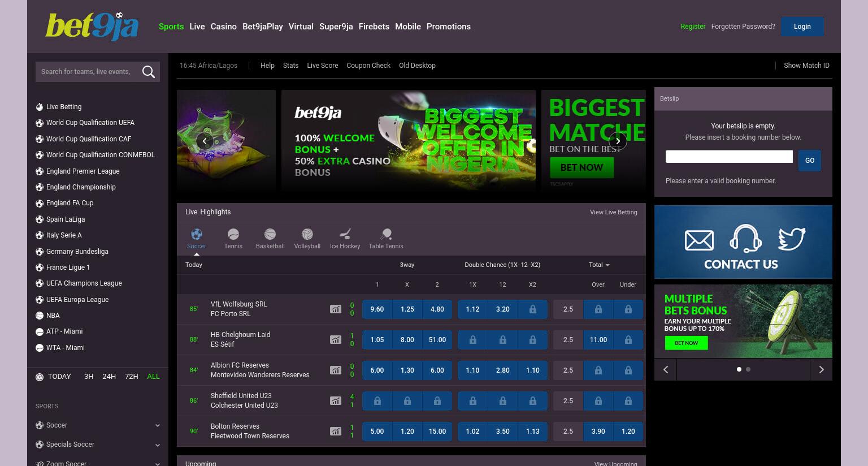868x466 pixels.
Task: Click Show Match ID
Action: 806,66
